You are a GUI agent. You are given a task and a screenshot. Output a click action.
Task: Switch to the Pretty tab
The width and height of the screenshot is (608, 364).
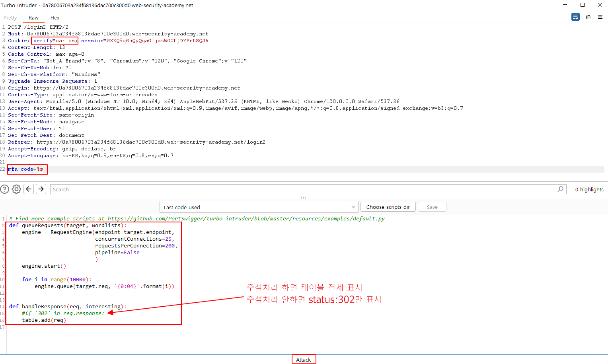tap(10, 18)
